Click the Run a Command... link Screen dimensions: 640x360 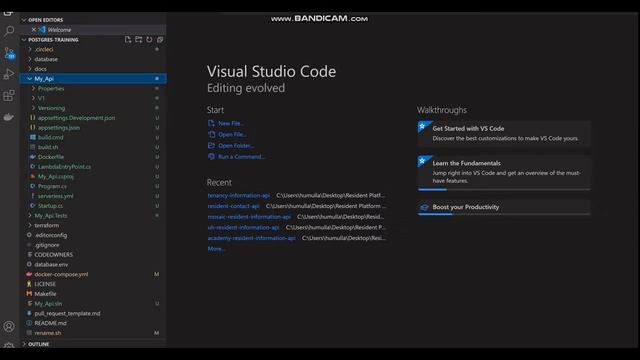click(241, 157)
